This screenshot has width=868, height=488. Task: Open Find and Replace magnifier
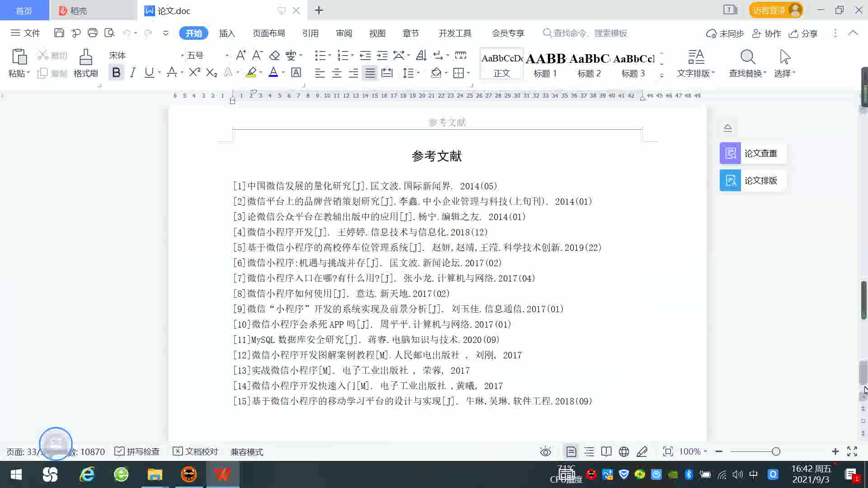(x=748, y=57)
